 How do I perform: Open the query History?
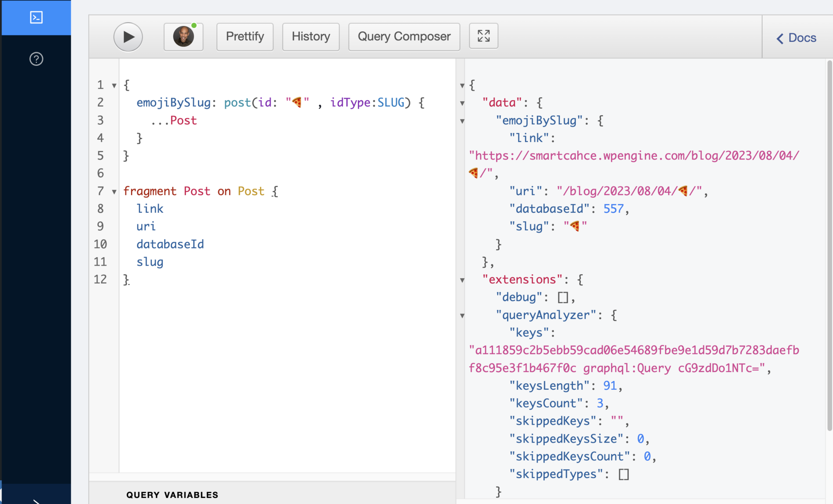pyautogui.click(x=310, y=36)
